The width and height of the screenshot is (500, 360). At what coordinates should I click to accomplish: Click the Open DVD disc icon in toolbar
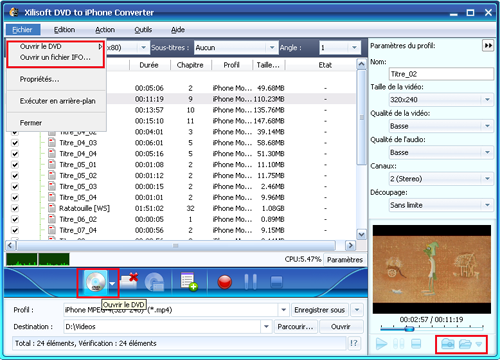pos(95,283)
